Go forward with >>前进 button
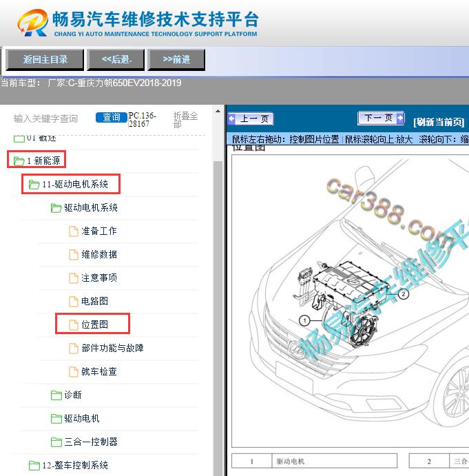Screen dimensions: 469x476 (x=176, y=59)
